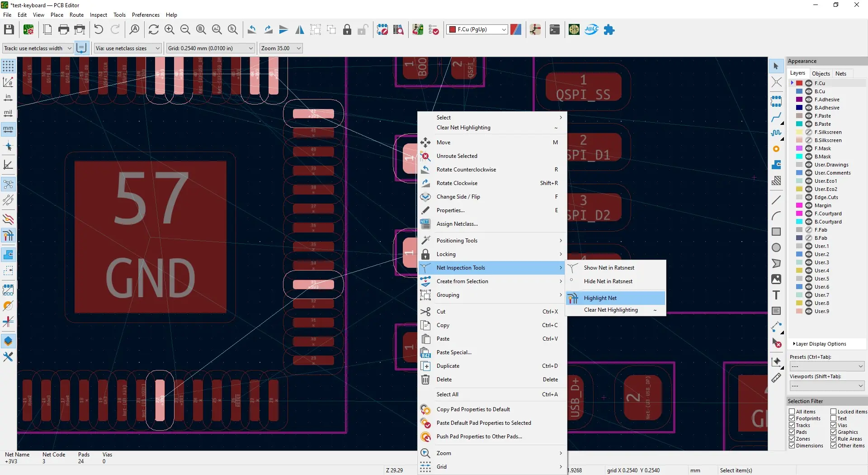Screen dimensions: 868x475
Task: Click the Print icon
Action: click(x=64, y=30)
